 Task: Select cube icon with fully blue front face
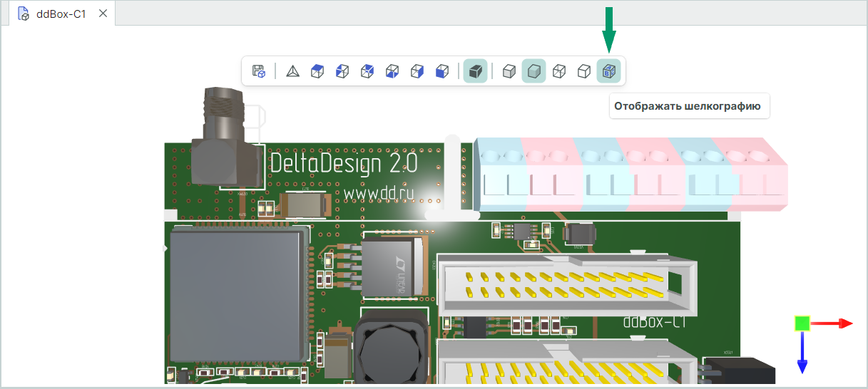(442, 71)
